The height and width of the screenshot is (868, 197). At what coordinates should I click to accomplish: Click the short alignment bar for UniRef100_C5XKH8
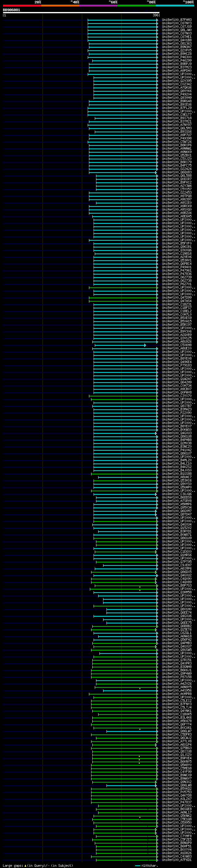[120, 345]
